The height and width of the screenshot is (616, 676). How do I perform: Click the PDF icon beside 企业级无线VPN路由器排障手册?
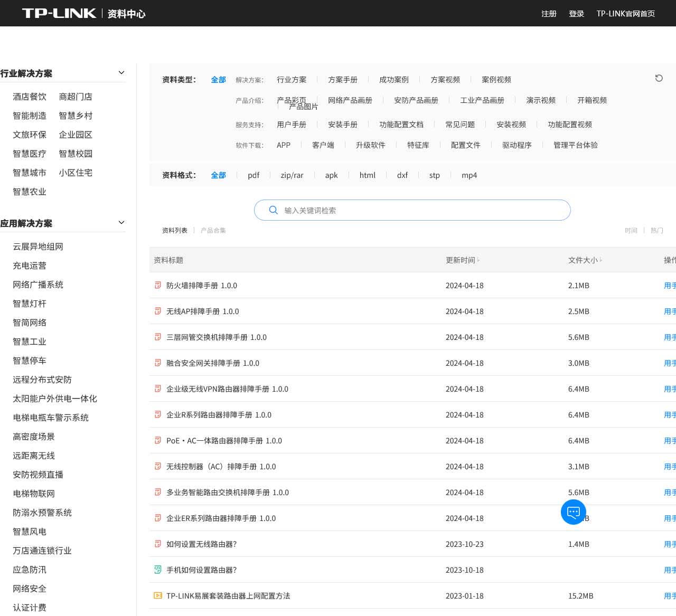(157, 388)
